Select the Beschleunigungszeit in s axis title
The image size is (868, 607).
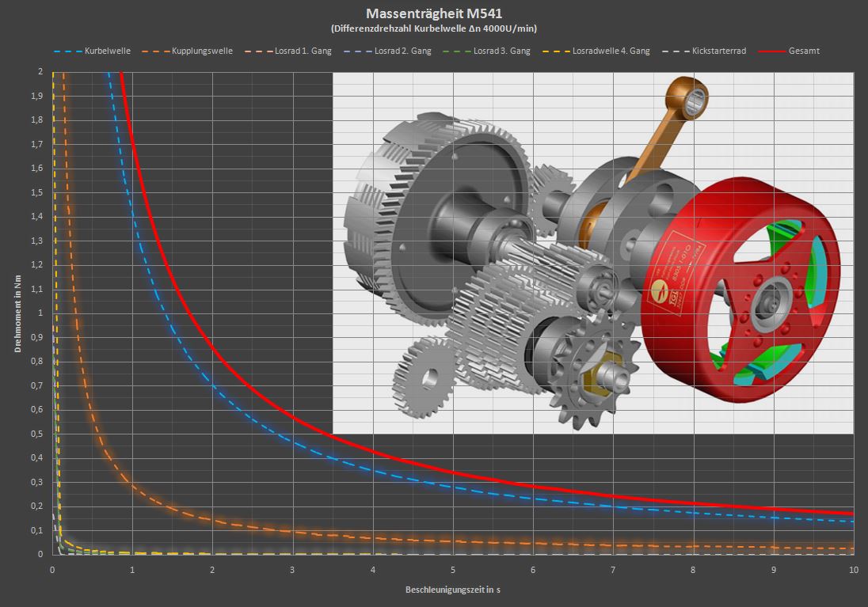452,590
